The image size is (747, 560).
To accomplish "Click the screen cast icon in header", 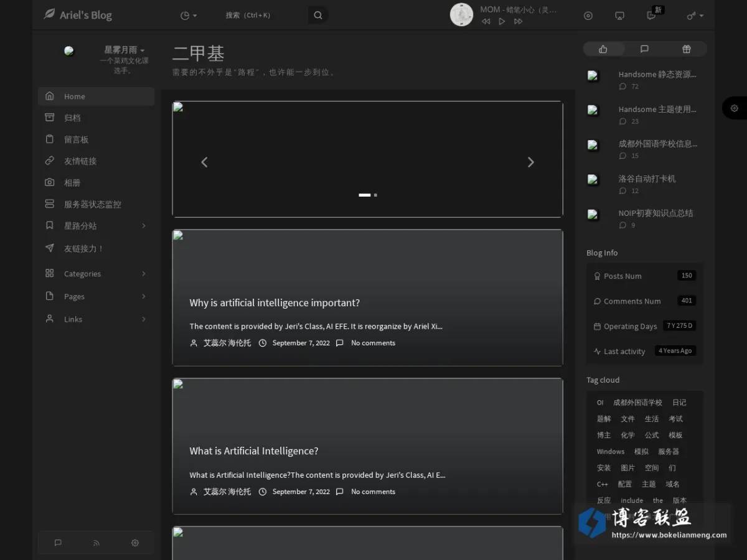I will pyautogui.click(x=619, y=16).
